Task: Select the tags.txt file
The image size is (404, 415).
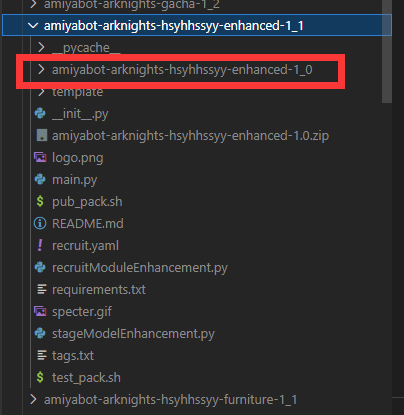Action: [x=73, y=356]
